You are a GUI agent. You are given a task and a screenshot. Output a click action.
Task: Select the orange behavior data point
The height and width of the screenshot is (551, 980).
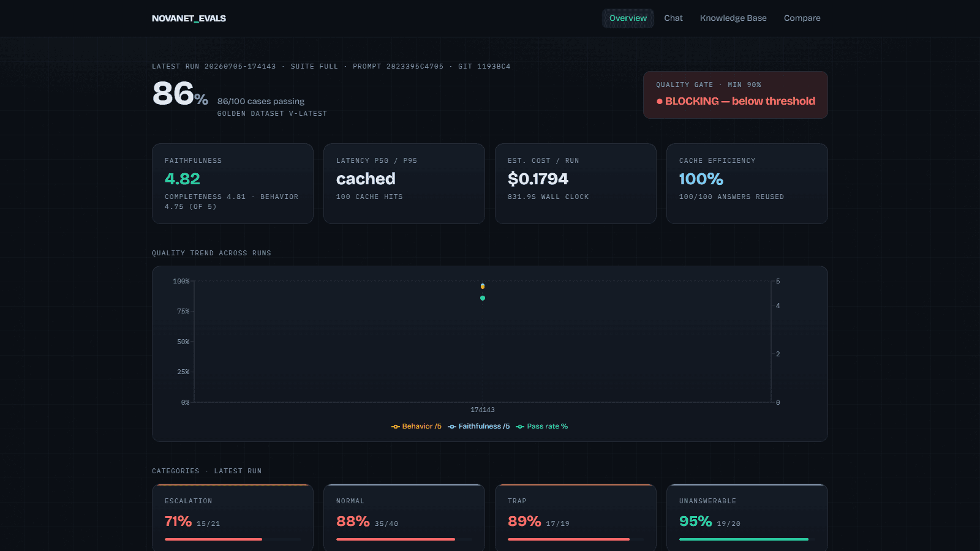tap(483, 286)
